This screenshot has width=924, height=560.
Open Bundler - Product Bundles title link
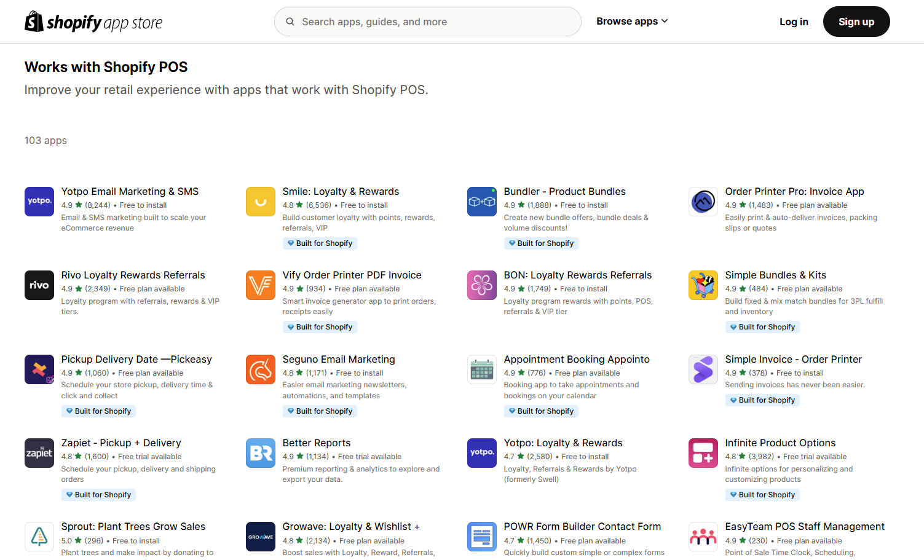click(564, 191)
